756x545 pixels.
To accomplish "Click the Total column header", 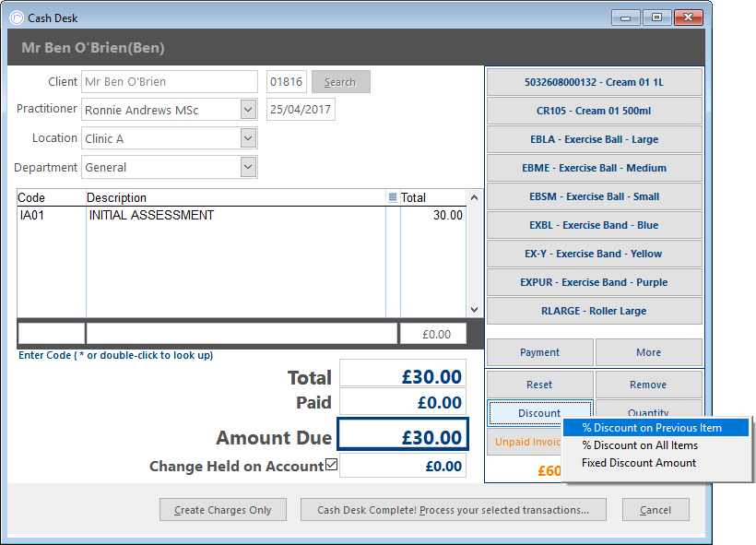I will [433, 197].
